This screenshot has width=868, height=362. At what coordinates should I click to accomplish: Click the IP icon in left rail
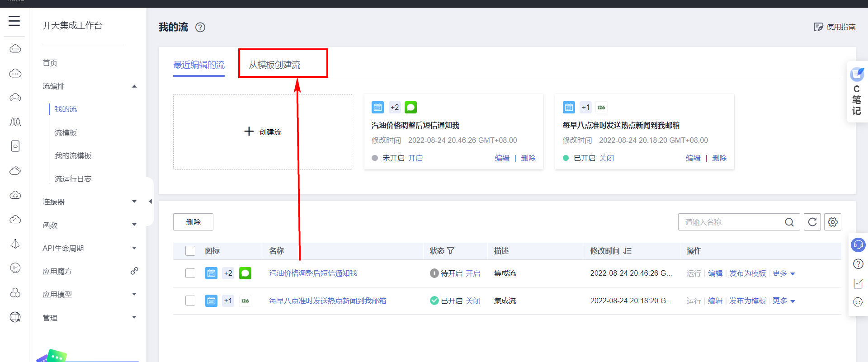click(x=15, y=268)
